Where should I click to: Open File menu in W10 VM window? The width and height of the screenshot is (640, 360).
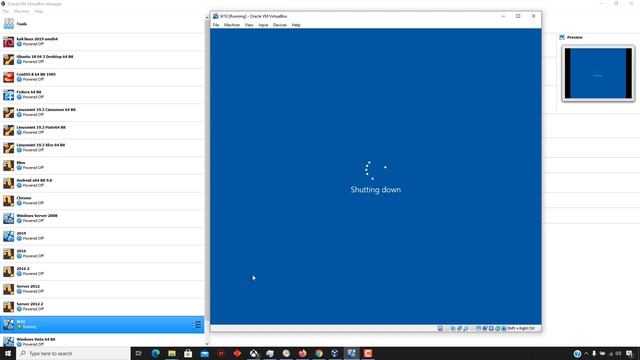pos(216,25)
